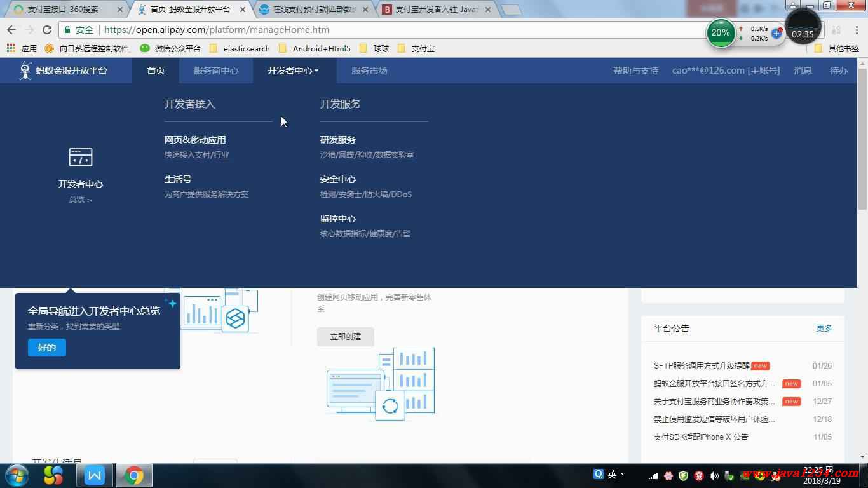
Task: Open the colorful pinwheel taskbar app
Action: coord(53,475)
